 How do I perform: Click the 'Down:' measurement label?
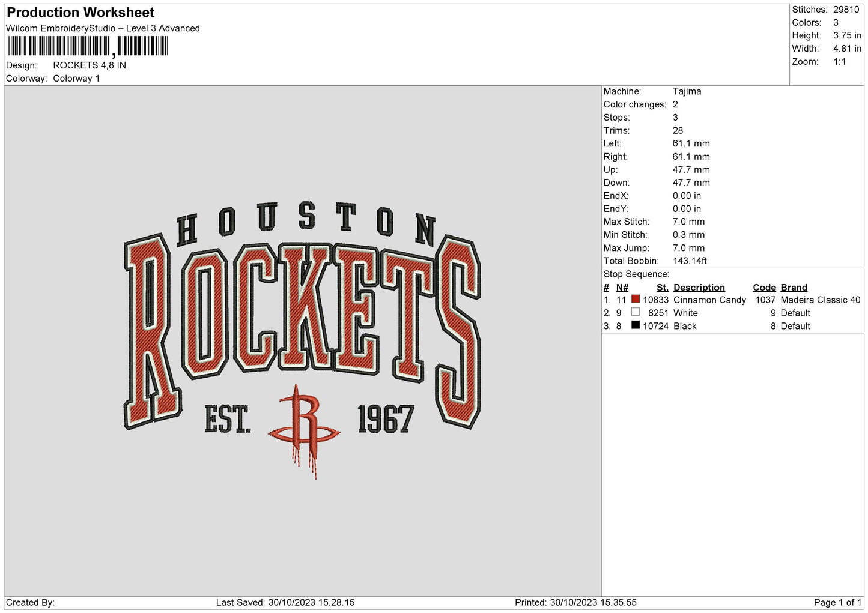click(617, 183)
